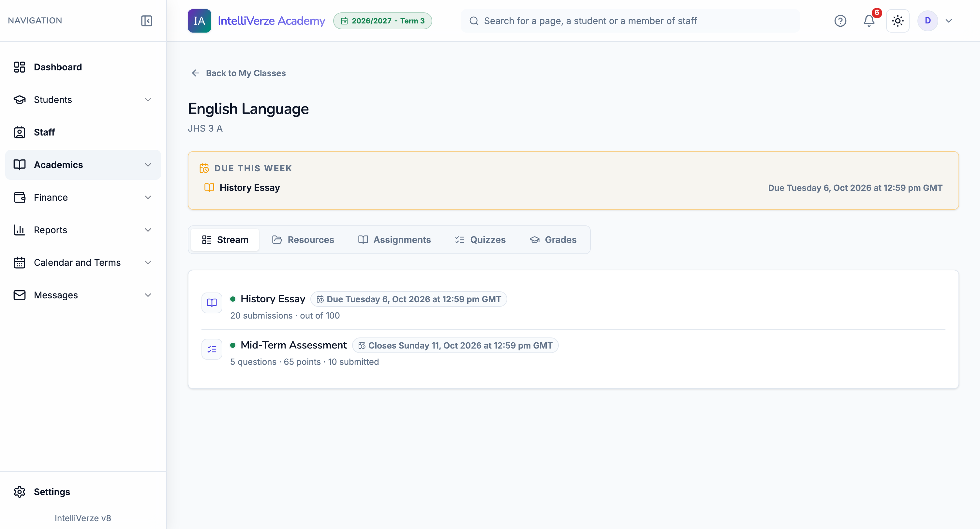Image resolution: width=980 pixels, height=529 pixels.
Task: Click the Students graduation cap icon
Action: (x=20, y=100)
